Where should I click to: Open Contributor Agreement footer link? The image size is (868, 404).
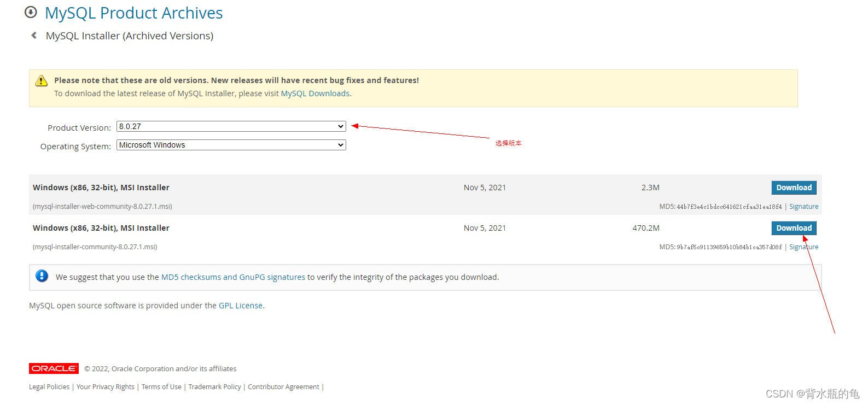283,387
